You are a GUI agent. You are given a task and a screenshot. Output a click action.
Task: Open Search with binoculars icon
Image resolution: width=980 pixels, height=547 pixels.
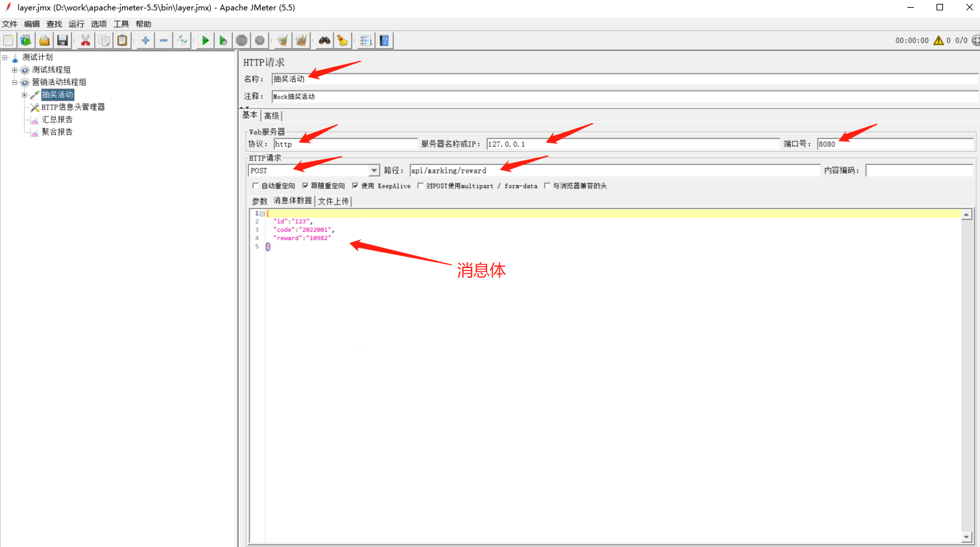point(324,40)
